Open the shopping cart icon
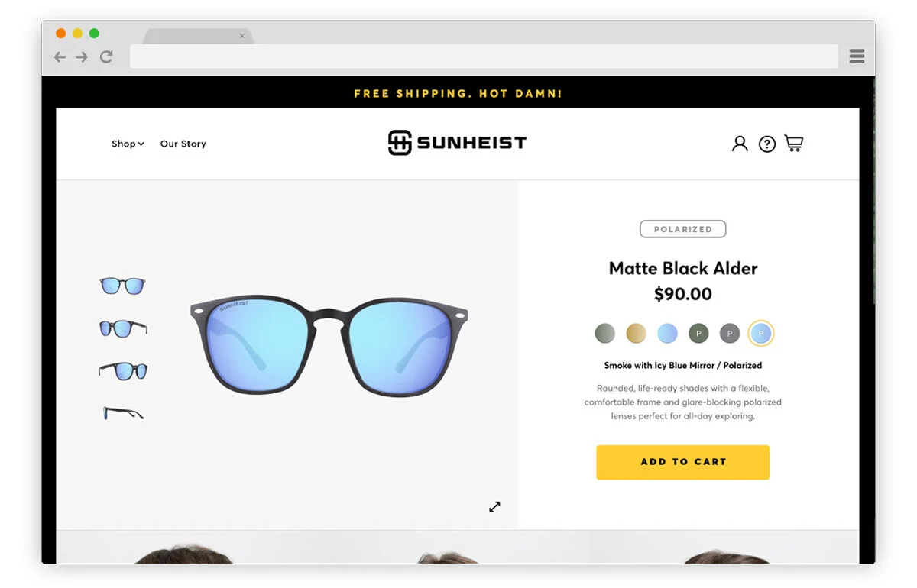 point(794,143)
